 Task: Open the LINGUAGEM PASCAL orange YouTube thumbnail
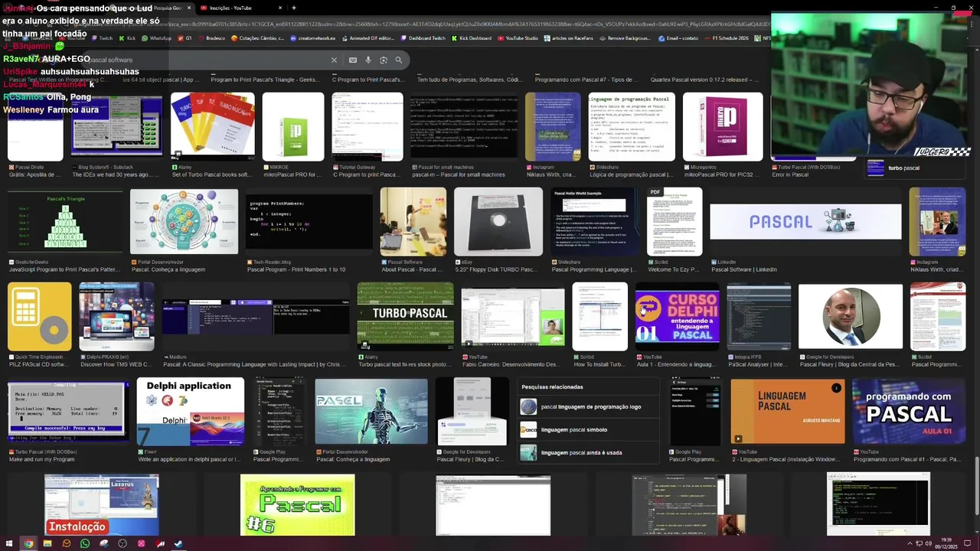(x=788, y=412)
